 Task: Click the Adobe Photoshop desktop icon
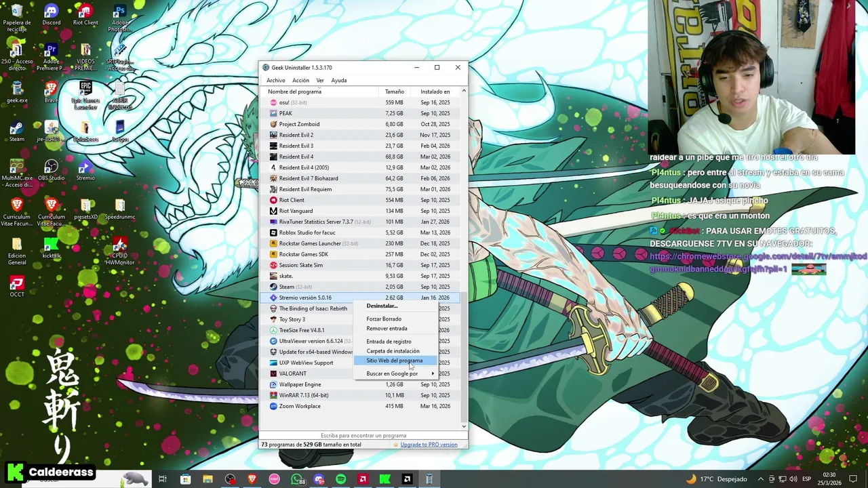pos(120,18)
